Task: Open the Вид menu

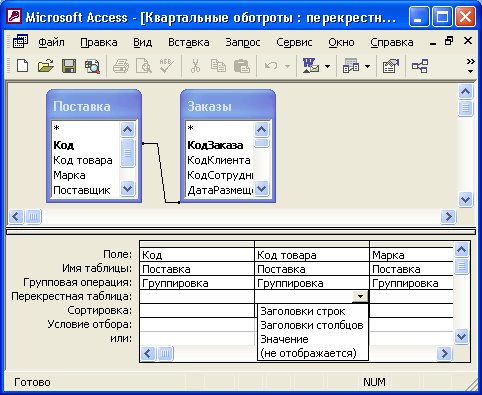Action: (x=143, y=42)
